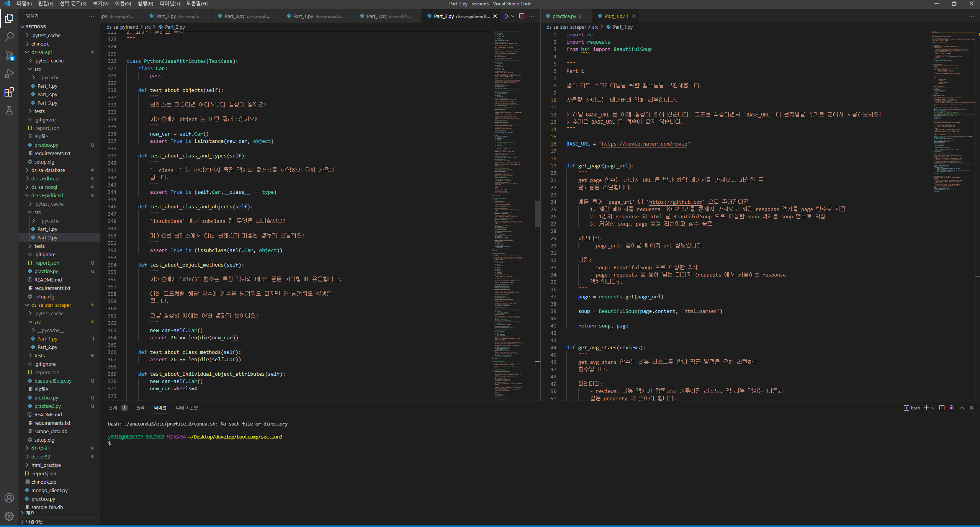Image resolution: width=980 pixels, height=527 pixels.
Task: Open the Run and Debug view
Action: click(x=9, y=74)
